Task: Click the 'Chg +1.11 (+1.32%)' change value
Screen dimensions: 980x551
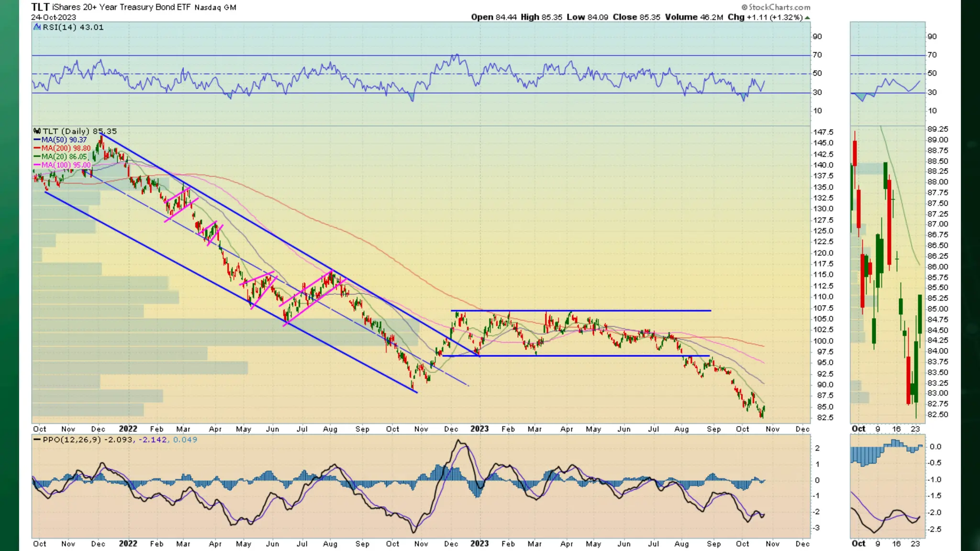Action: (x=765, y=17)
